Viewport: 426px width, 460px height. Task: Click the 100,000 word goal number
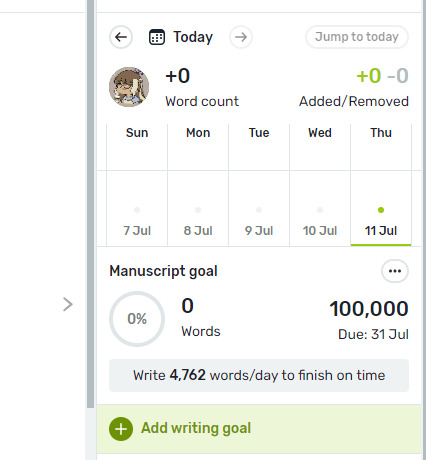click(369, 309)
